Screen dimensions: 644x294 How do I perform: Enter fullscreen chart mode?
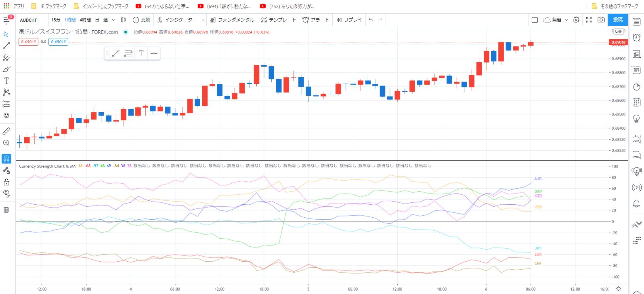point(589,20)
